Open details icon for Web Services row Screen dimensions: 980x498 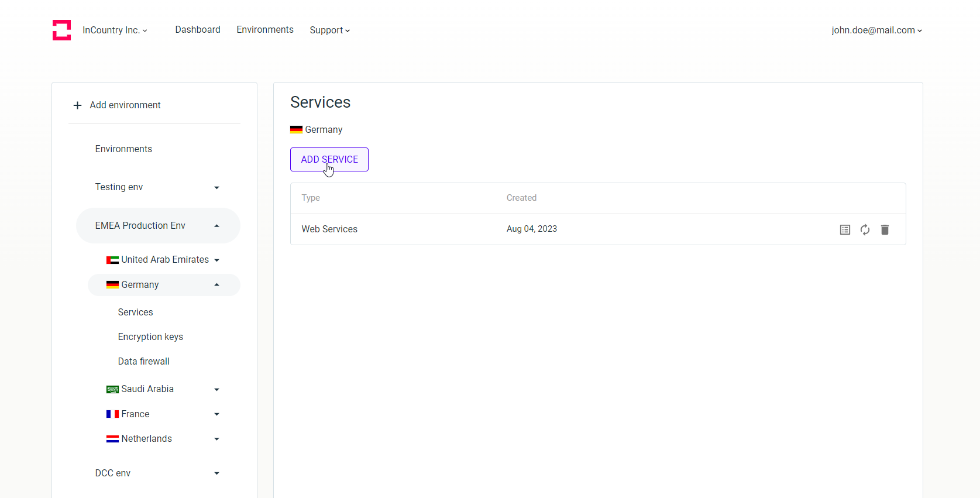click(x=845, y=230)
